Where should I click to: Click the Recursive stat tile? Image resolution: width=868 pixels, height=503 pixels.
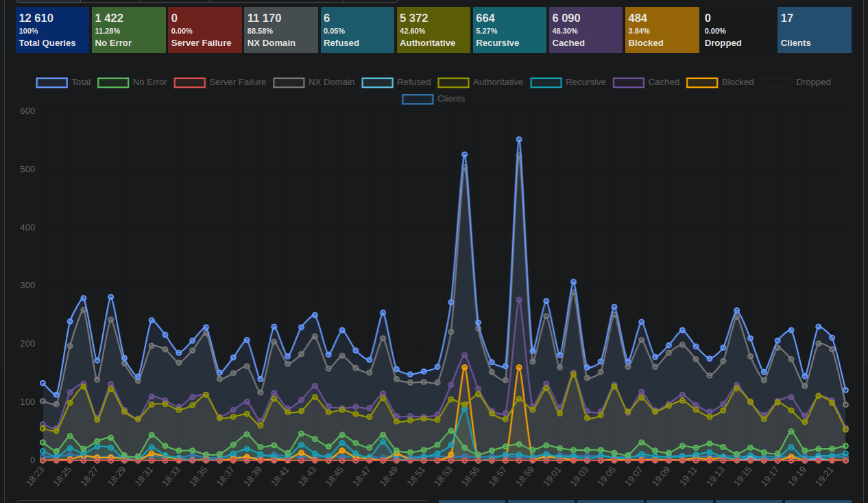click(x=509, y=30)
